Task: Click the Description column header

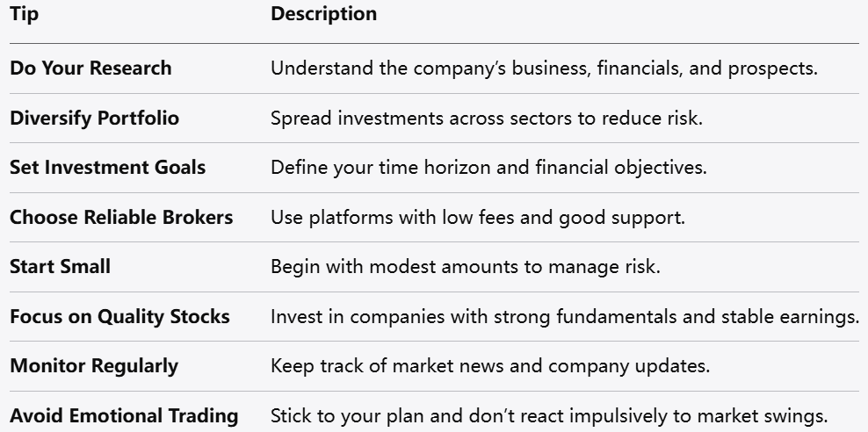Action: tap(323, 15)
